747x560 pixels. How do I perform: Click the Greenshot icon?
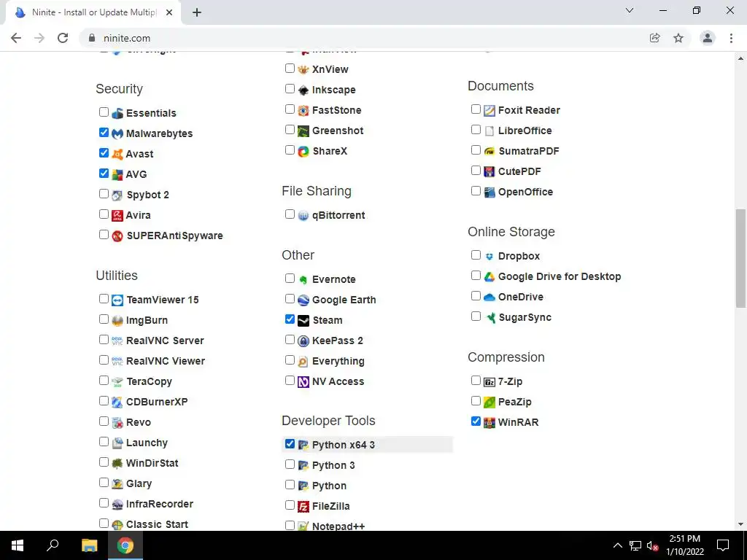coord(303,131)
